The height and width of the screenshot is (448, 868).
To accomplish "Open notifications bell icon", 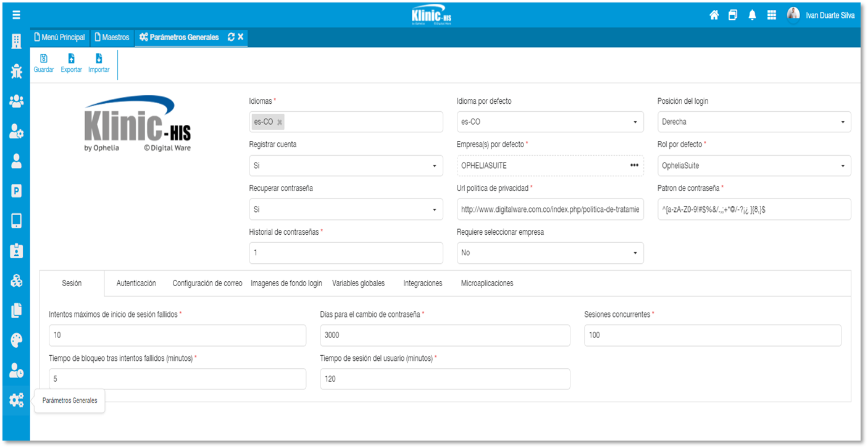I will point(752,15).
